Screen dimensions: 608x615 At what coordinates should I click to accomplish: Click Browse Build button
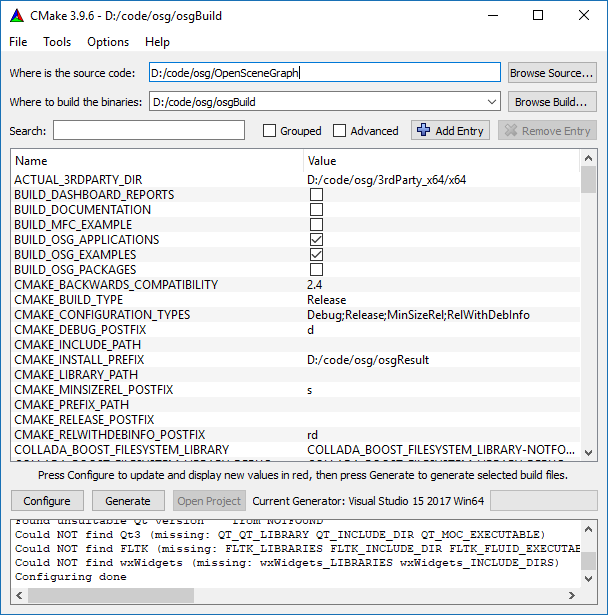(x=552, y=102)
